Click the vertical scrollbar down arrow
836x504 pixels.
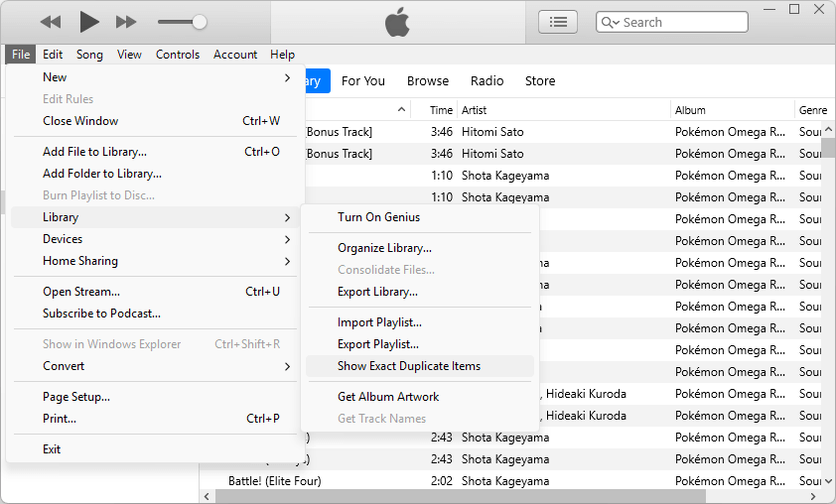(828, 481)
